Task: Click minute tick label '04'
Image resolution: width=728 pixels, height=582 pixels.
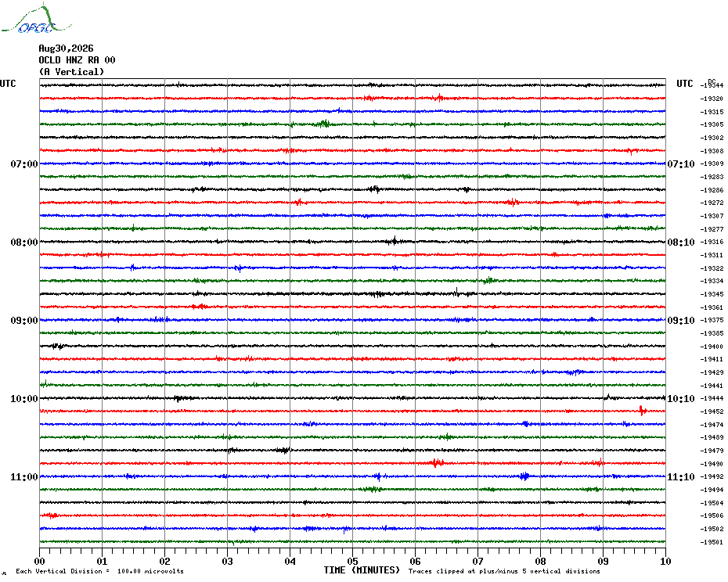Action: [x=290, y=561]
